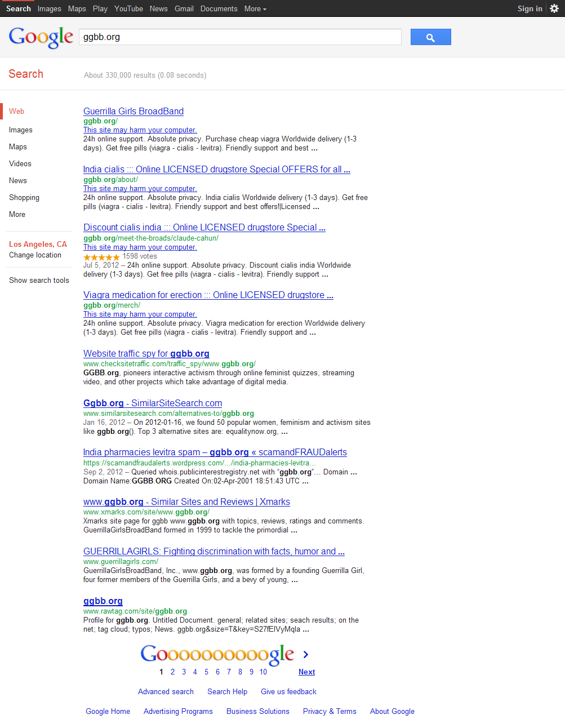
Task: Open Maps in the top bar
Action: (77, 8)
